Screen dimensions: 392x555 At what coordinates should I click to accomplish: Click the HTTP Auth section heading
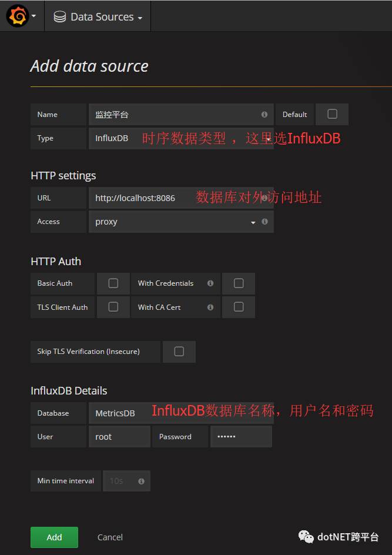pos(56,262)
